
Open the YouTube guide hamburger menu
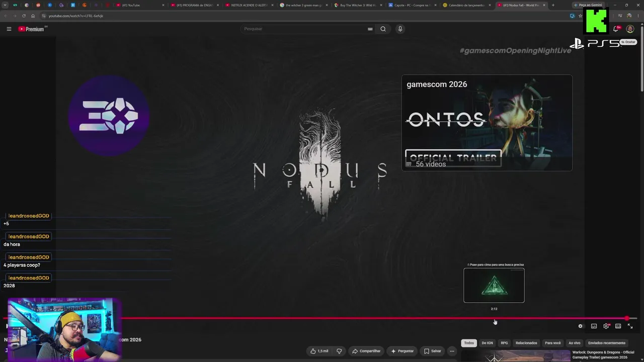tap(9, 29)
